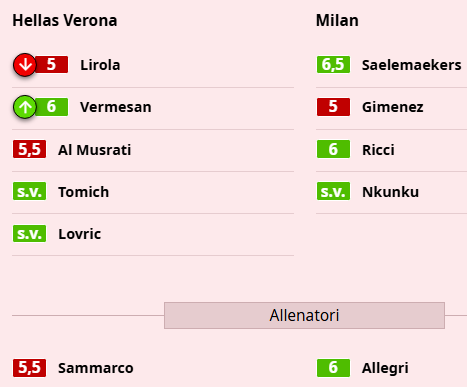Viewport: 467px width, 387px height.
Task: Select the Lovric player row name
Action: 80,234
